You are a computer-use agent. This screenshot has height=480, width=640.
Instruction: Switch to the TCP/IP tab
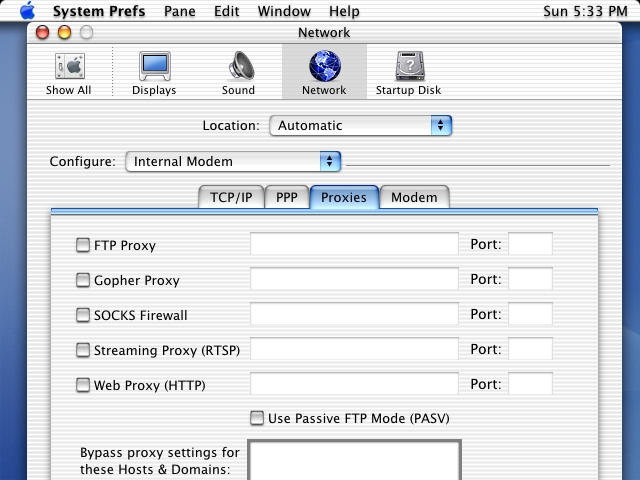click(231, 197)
